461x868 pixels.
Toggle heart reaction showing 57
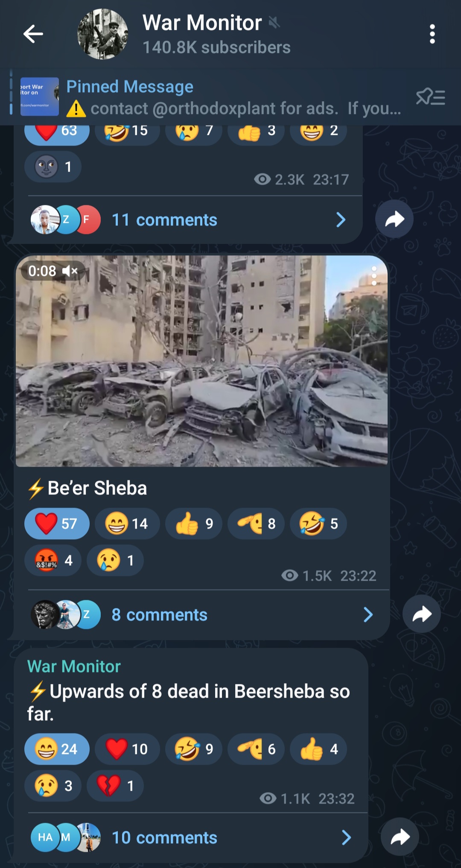click(x=57, y=523)
